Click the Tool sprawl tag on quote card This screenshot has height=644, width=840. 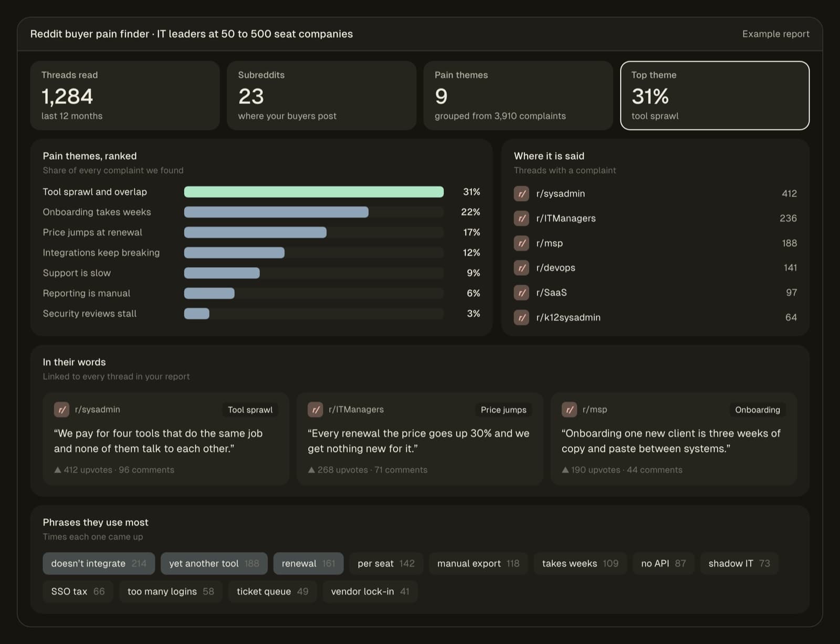point(250,410)
